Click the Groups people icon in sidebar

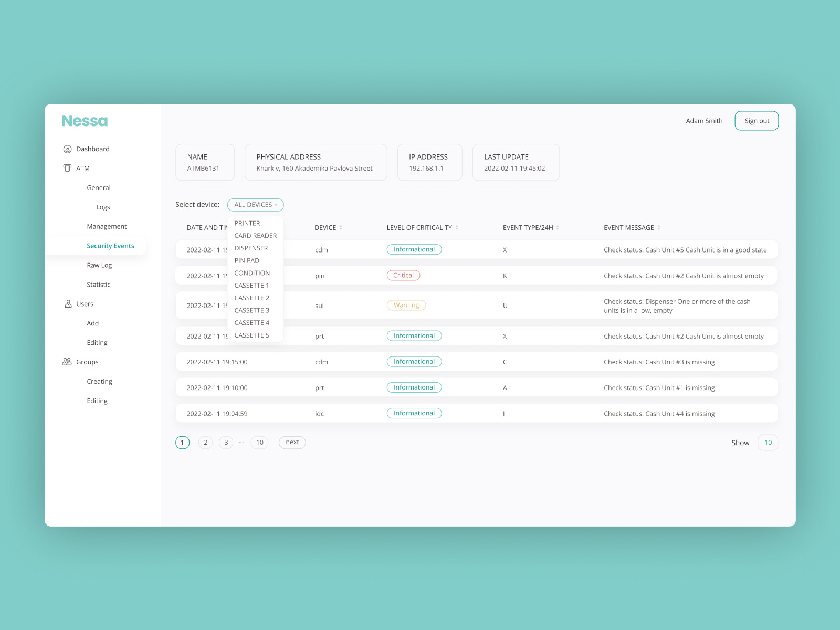click(x=67, y=361)
